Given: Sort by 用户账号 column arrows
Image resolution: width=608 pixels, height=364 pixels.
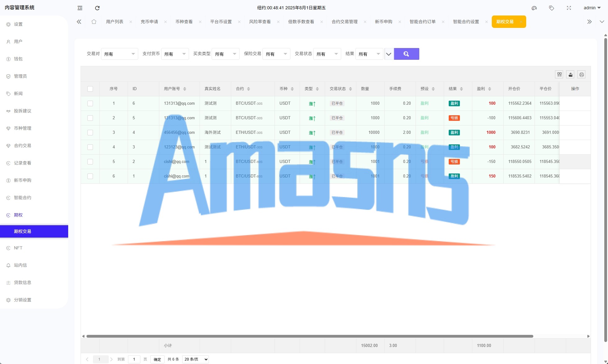Looking at the screenshot, I should point(185,89).
